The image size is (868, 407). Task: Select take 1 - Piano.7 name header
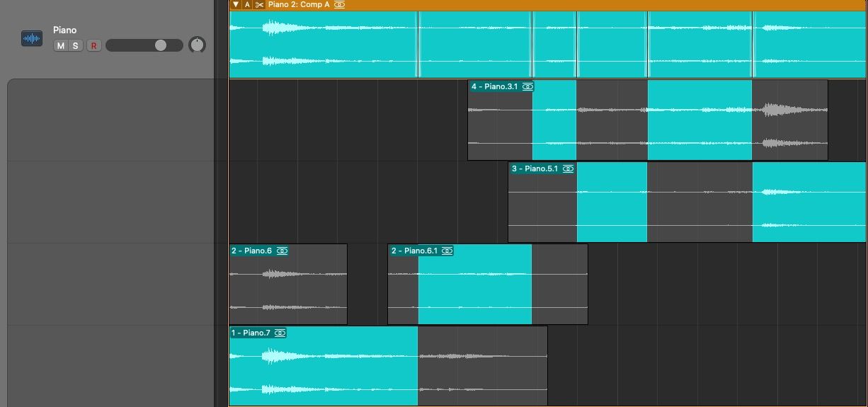click(251, 333)
